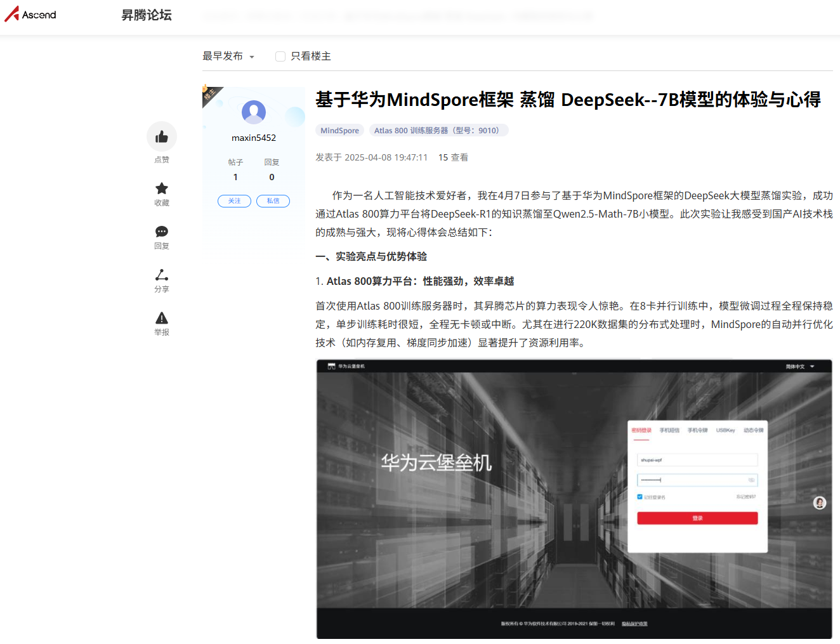Toggle the 记住登录名 checkbox in the login form
This screenshot has width=840, height=644.
[640, 497]
